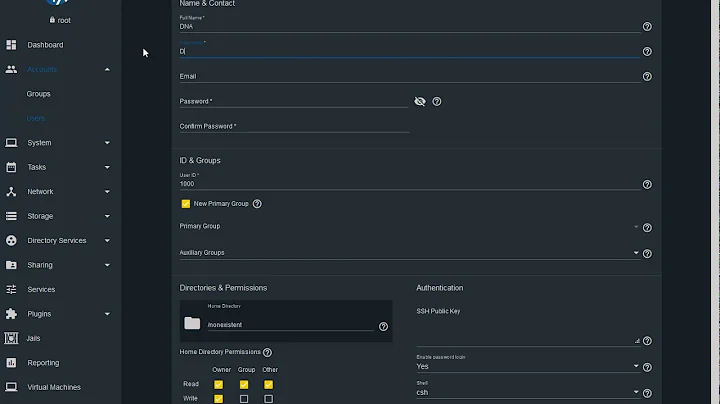The image size is (720, 404).
Task: Toggle Group Read permission checkbox
Action: 244,384
